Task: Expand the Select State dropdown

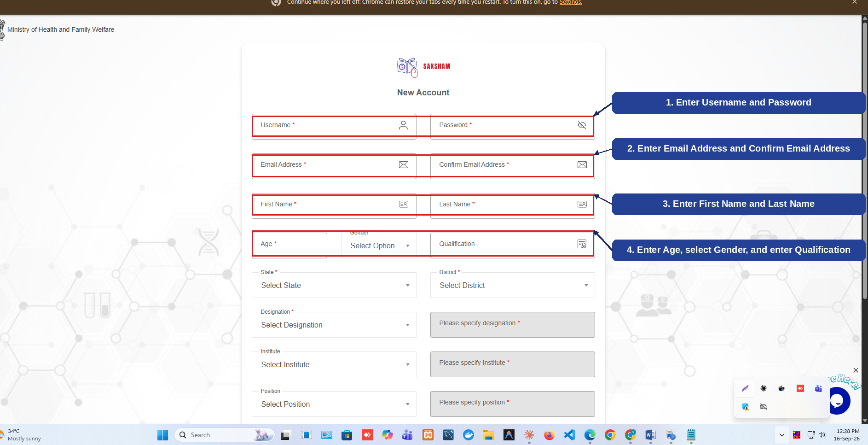Action: [334, 285]
